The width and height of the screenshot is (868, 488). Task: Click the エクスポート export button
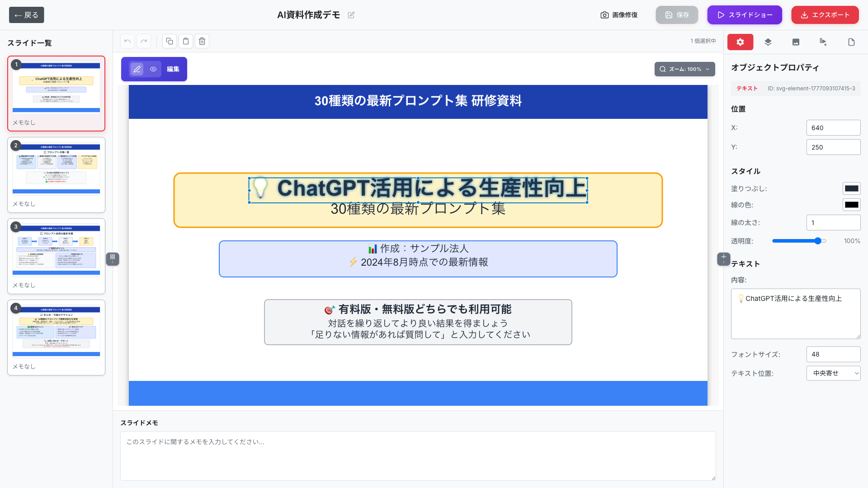(x=825, y=15)
